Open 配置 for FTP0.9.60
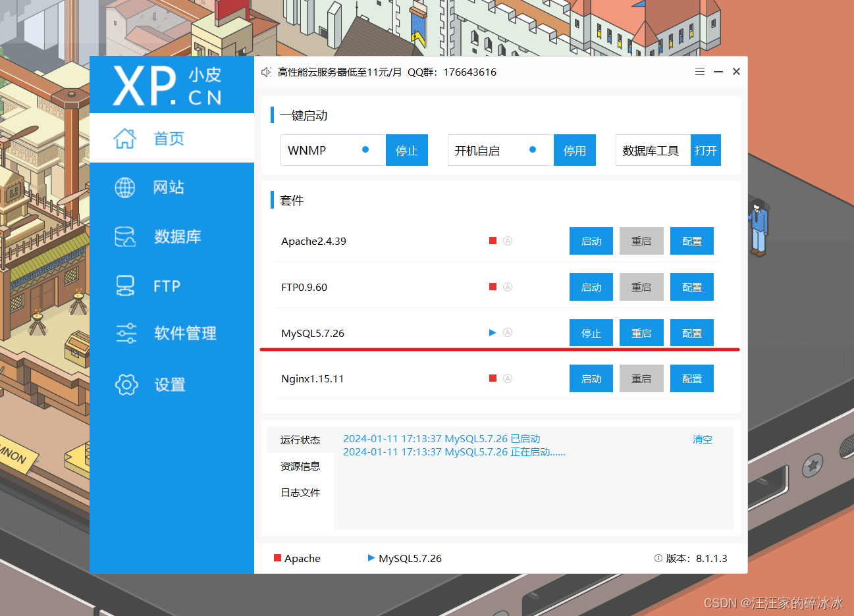The width and height of the screenshot is (854, 616). [x=692, y=287]
